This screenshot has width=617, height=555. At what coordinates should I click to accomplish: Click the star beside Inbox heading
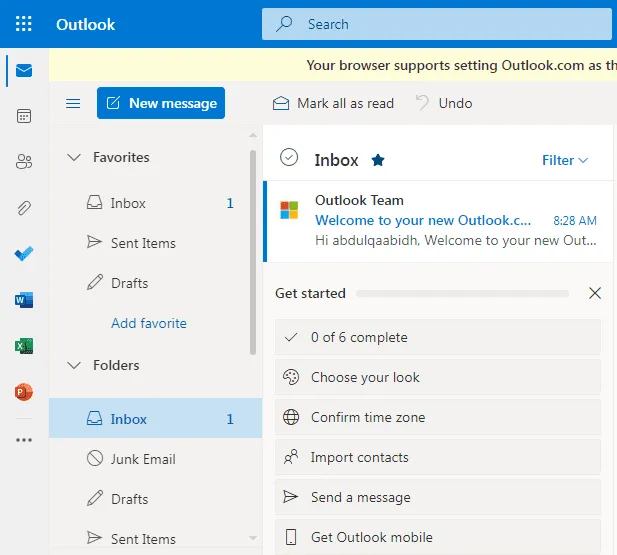(378, 160)
